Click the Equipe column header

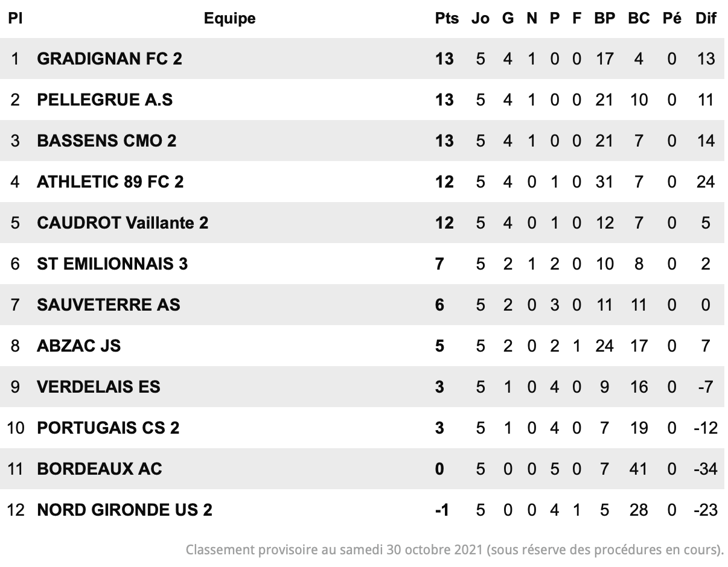pos(230,18)
